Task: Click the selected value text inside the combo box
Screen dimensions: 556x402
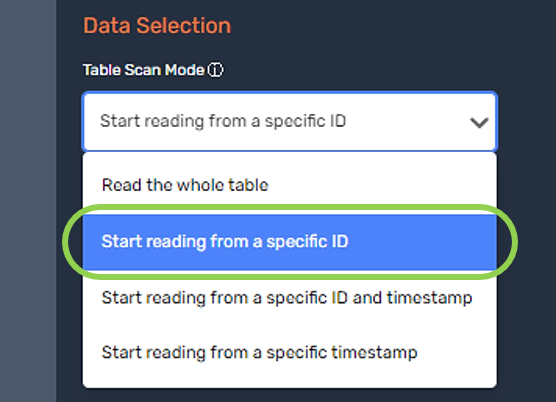Action: (223, 121)
